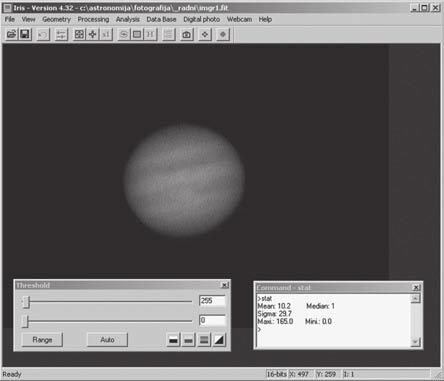This screenshot has height=381, width=444.
Task: Click the four-squares grid toolbar icon
Action: click(79, 34)
